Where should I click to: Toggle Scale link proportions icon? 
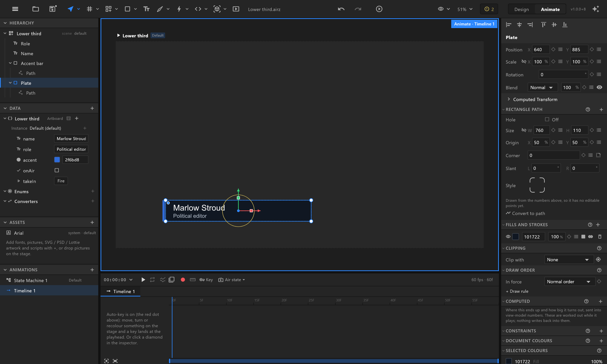524,62
